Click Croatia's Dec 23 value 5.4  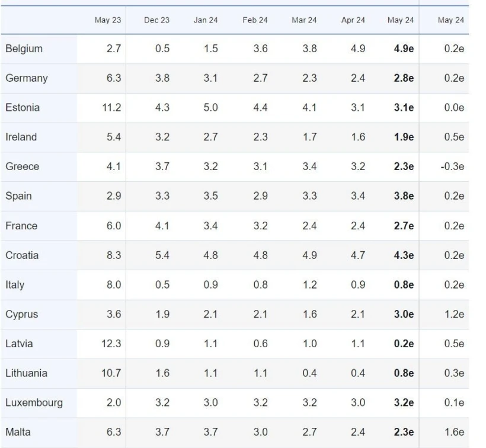point(162,255)
